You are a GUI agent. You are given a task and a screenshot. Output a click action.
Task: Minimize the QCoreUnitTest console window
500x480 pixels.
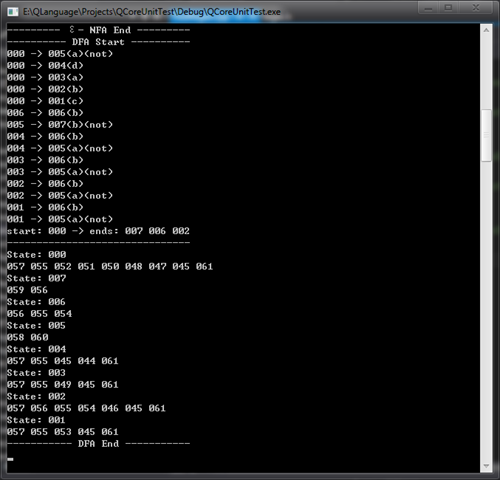(x=428, y=8)
